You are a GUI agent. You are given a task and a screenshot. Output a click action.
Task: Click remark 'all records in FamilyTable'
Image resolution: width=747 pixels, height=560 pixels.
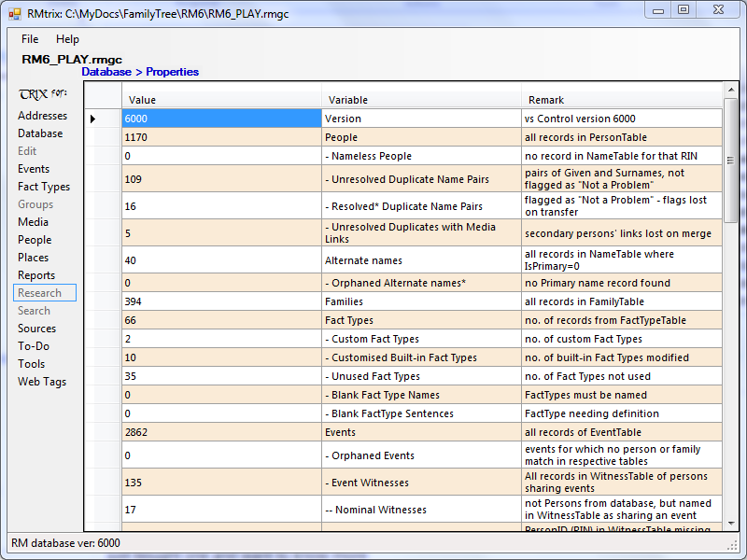(622, 301)
